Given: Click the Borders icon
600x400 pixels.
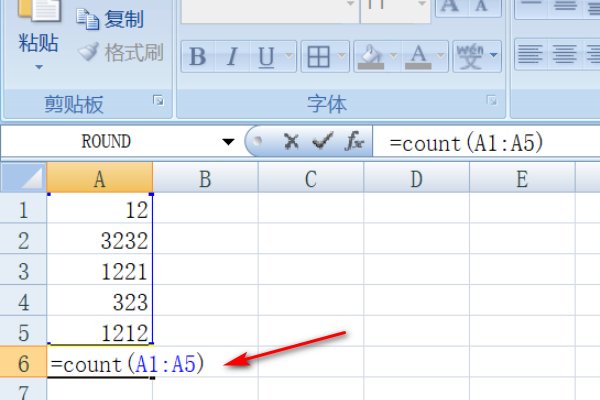Looking at the screenshot, I should click(318, 57).
